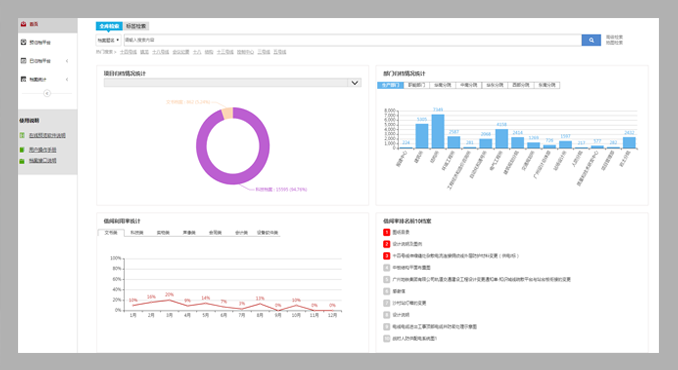Click the blue magnifier search button
Image resolution: width=678 pixels, height=370 pixels.
[x=591, y=40]
